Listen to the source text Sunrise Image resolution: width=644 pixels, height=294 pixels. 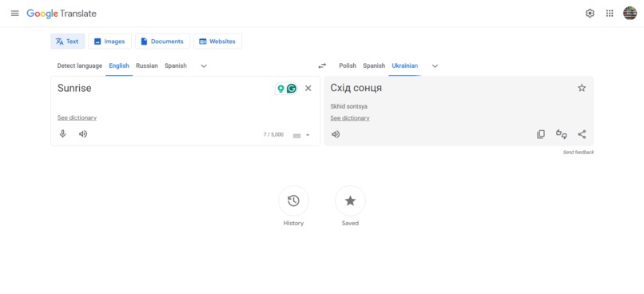click(83, 134)
